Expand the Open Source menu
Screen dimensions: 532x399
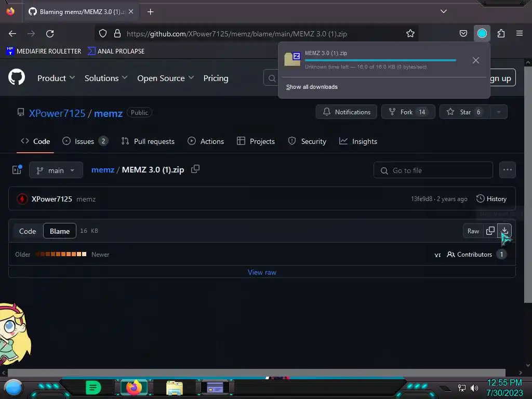point(166,78)
